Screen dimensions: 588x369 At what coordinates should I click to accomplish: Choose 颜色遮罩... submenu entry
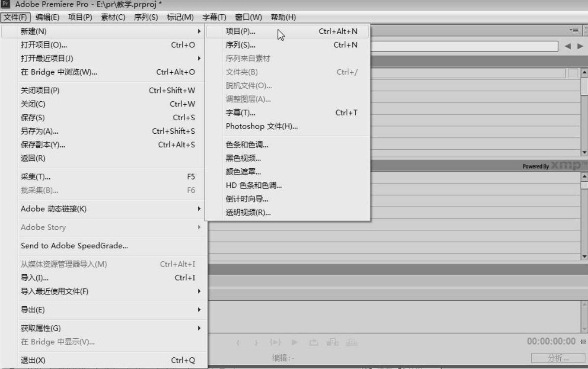[x=288, y=172]
